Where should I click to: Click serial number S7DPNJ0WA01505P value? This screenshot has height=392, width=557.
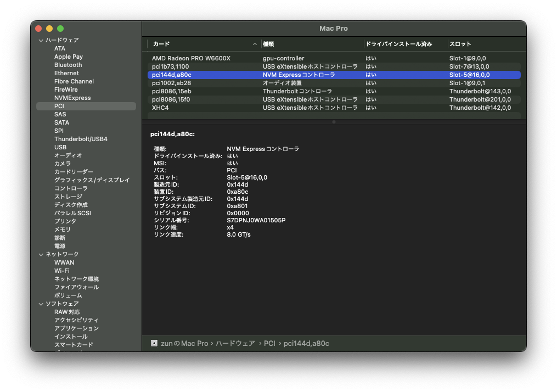256,220
